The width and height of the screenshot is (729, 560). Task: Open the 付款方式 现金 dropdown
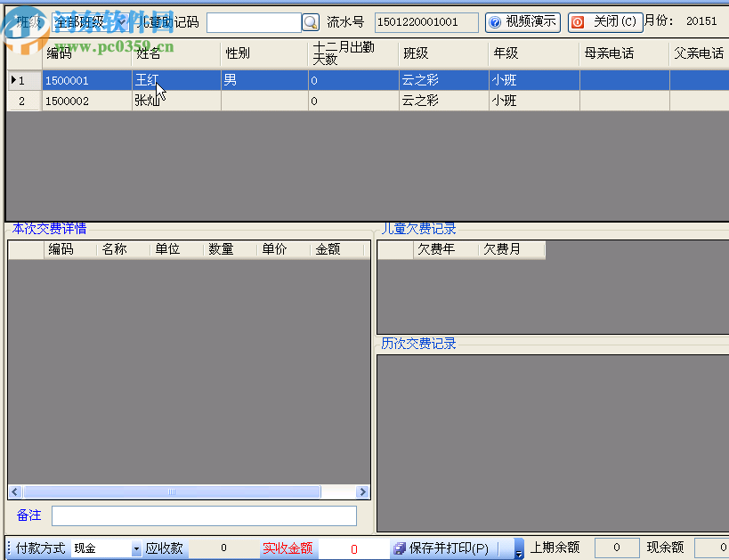(136, 548)
